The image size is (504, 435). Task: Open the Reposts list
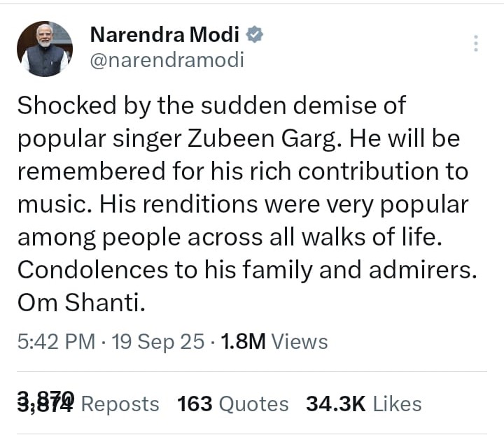[x=120, y=404]
